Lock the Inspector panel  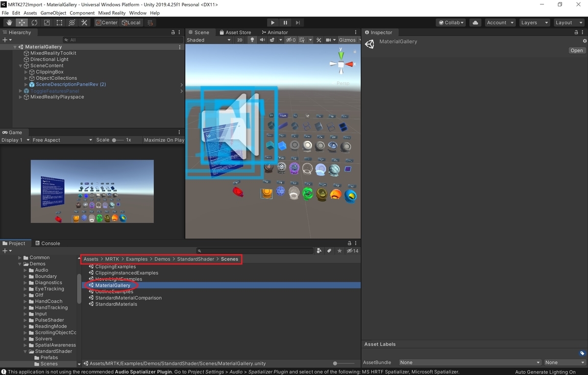576,32
